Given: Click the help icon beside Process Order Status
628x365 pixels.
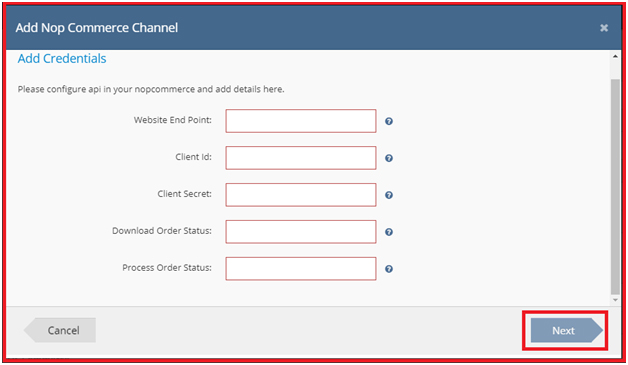Looking at the screenshot, I should pos(388,268).
